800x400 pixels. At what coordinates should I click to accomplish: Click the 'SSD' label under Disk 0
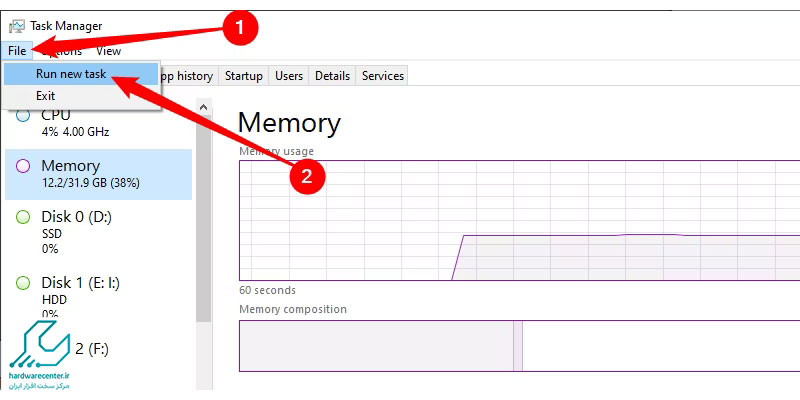(52, 234)
